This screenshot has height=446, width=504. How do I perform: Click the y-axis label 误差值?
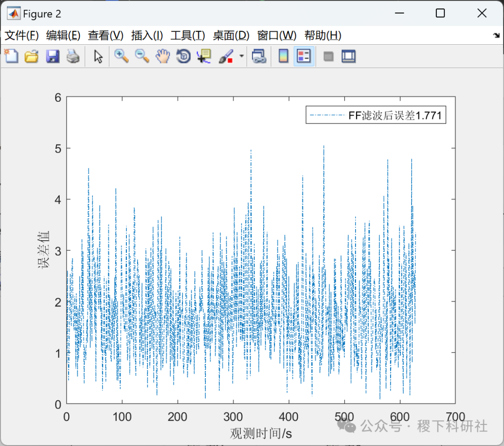click(43, 250)
